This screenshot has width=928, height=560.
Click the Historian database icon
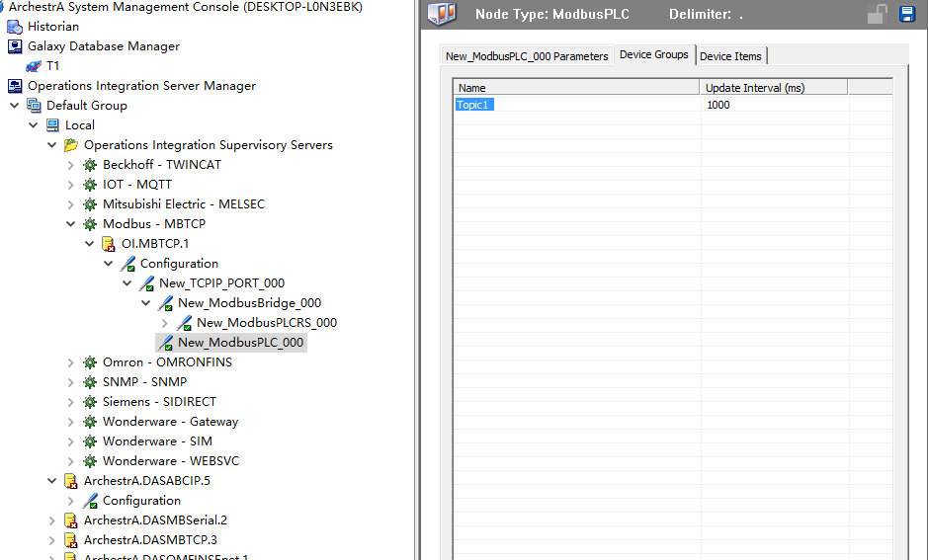pyautogui.click(x=15, y=27)
